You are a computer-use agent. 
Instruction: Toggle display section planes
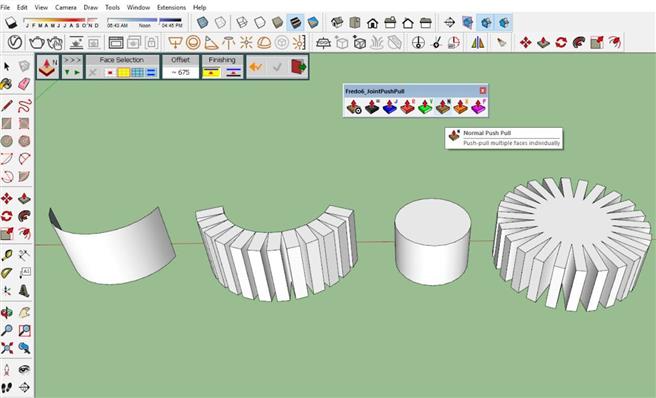coord(468,22)
